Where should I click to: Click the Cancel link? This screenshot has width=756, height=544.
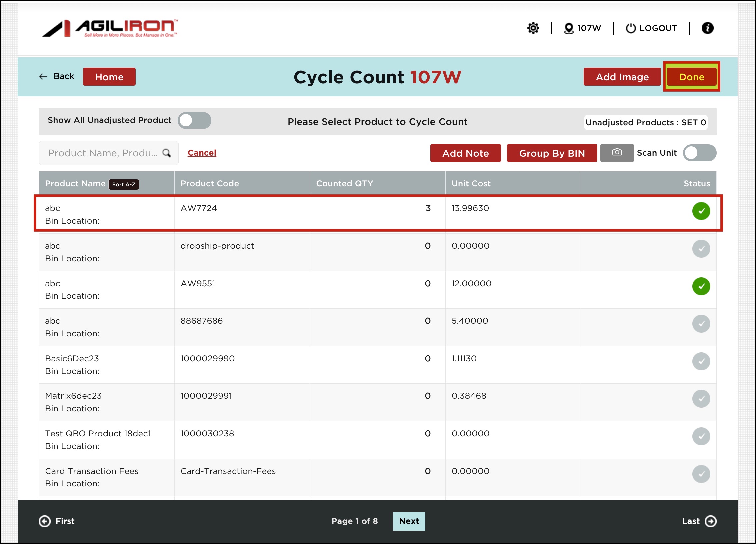click(x=202, y=153)
